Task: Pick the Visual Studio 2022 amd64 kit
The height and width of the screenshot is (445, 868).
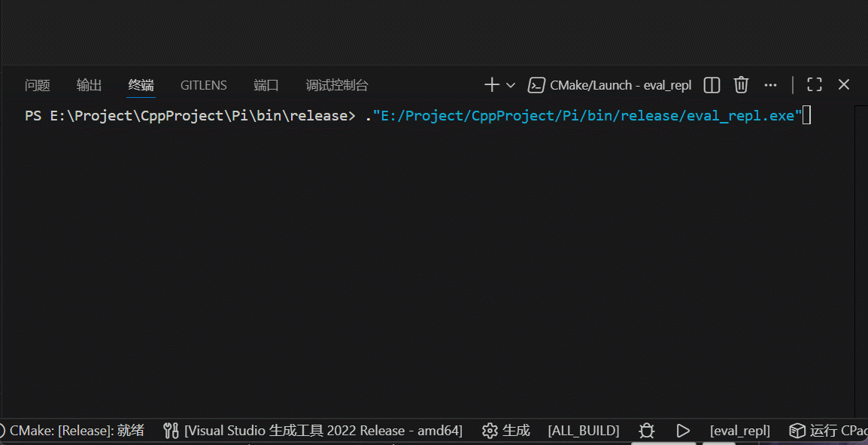Action: [x=313, y=431]
